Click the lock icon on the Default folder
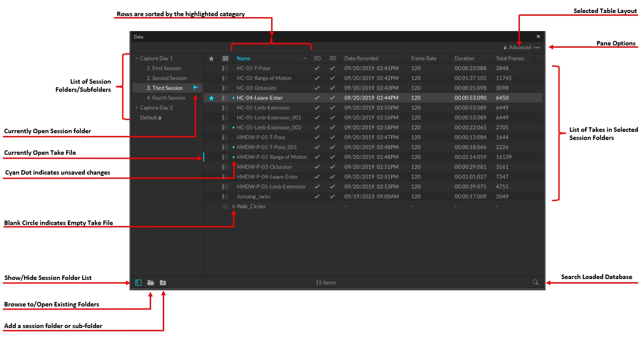The width and height of the screenshot is (644, 338). point(161,117)
